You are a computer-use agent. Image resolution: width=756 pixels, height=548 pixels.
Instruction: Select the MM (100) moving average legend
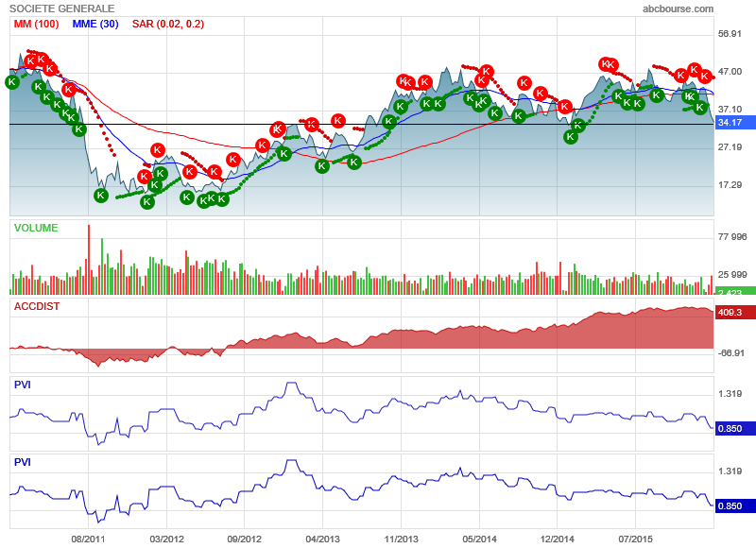tap(36, 25)
